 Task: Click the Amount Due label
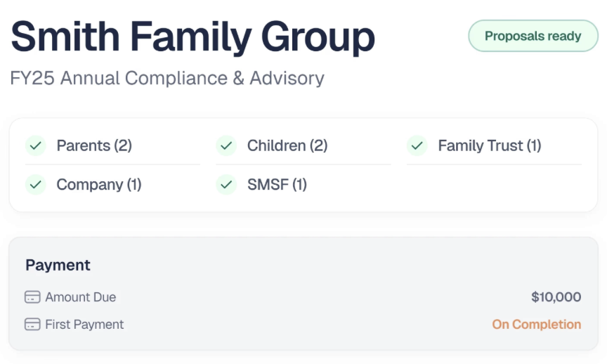click(x=81, y=297)
